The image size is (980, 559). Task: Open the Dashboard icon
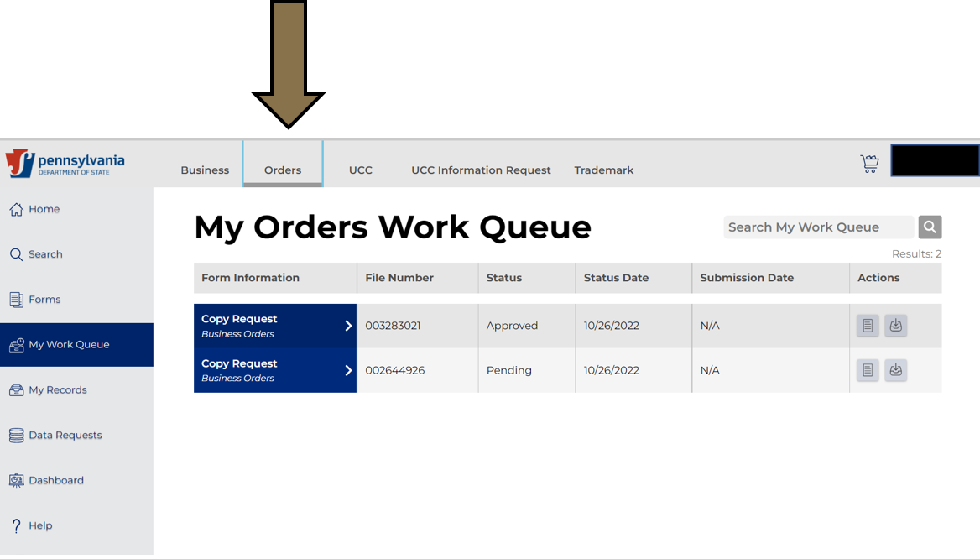pos(15,480)
